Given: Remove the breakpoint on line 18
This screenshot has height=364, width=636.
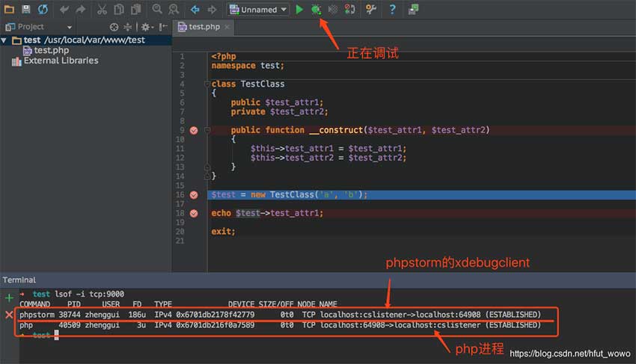Looking at the screenshot, I should click(x=194, y=213).
